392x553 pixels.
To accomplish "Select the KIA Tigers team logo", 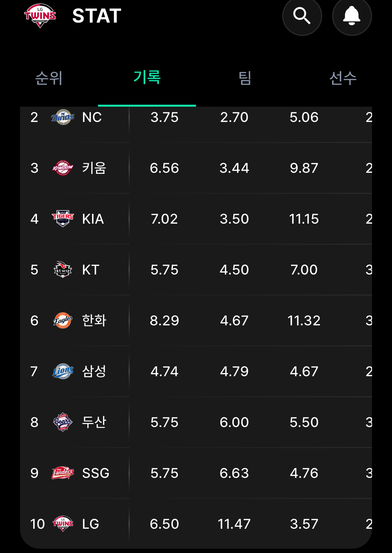I will pos(63,219).
